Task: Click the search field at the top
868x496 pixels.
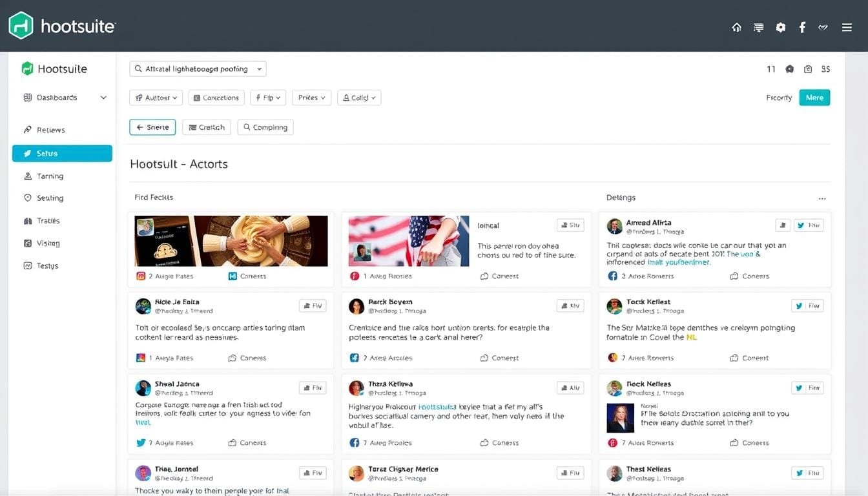Action: (x=198, y=69)
